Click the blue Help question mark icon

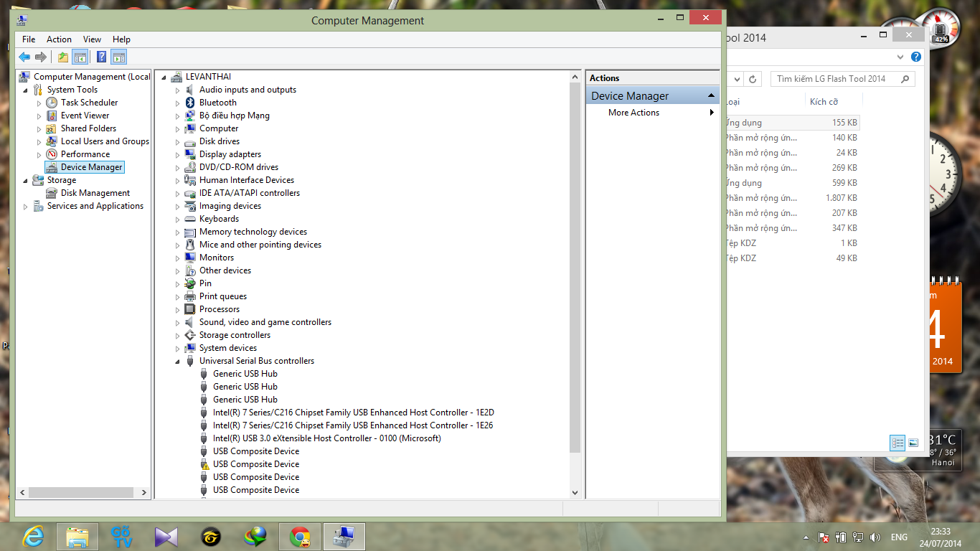click(102, 57)
